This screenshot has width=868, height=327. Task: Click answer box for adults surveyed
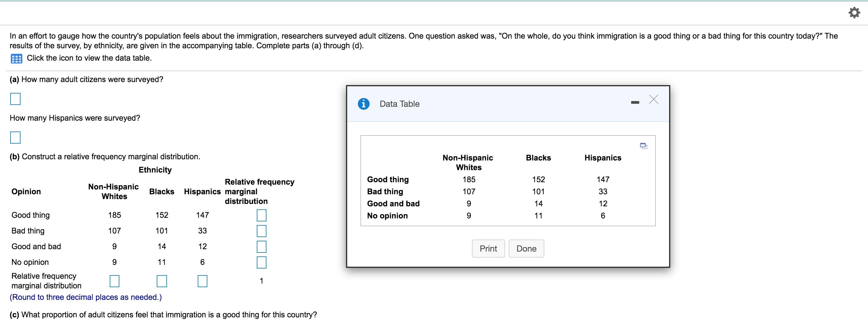(15, 99)
